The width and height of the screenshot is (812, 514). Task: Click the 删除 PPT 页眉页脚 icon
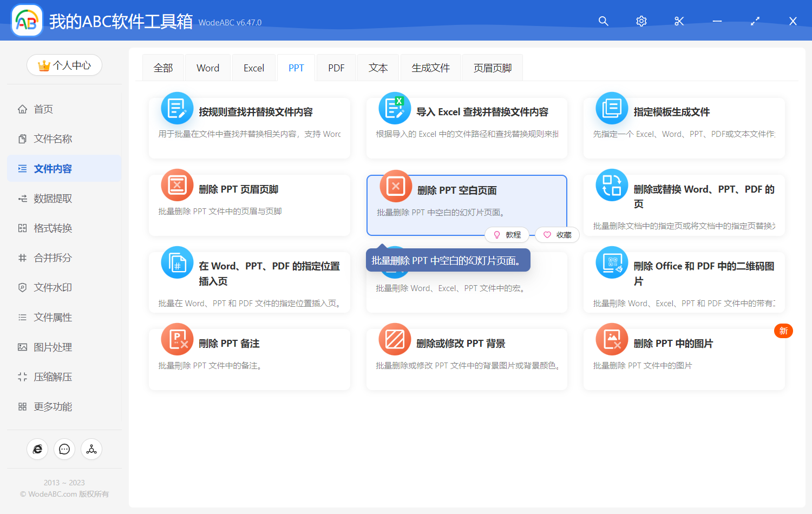[x=177, y=185]
